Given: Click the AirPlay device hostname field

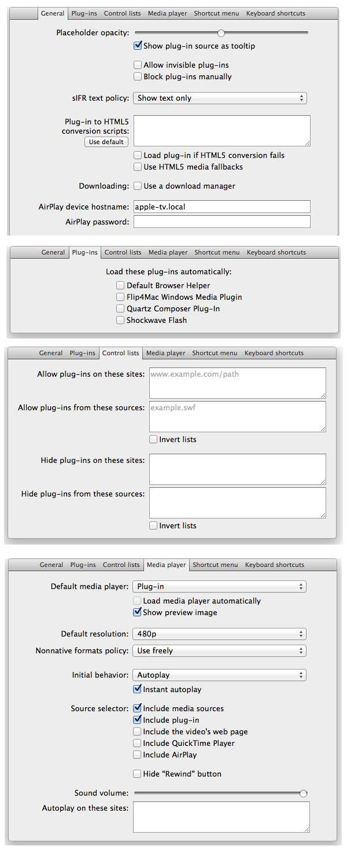Looking at the screenshot, I should 222,207.
